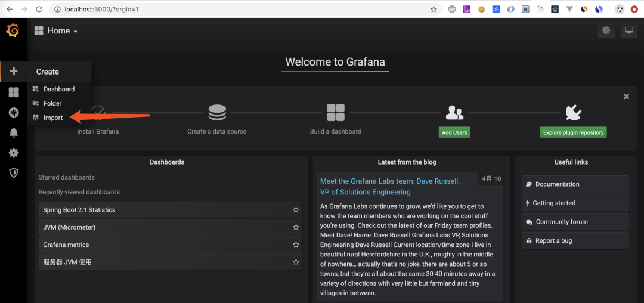Click the Build a dashboard step

pos(336,131)
